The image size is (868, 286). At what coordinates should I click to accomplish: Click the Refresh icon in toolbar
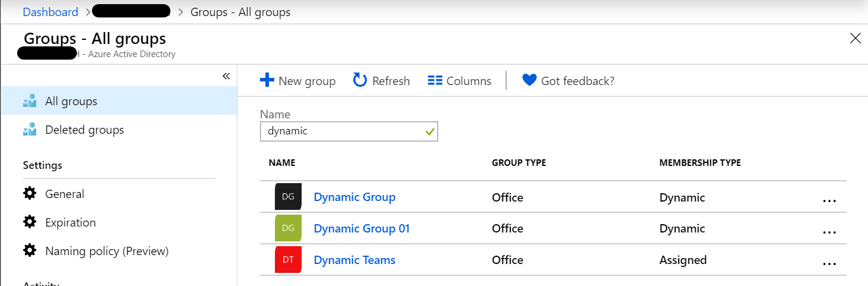tap(360, 80)
